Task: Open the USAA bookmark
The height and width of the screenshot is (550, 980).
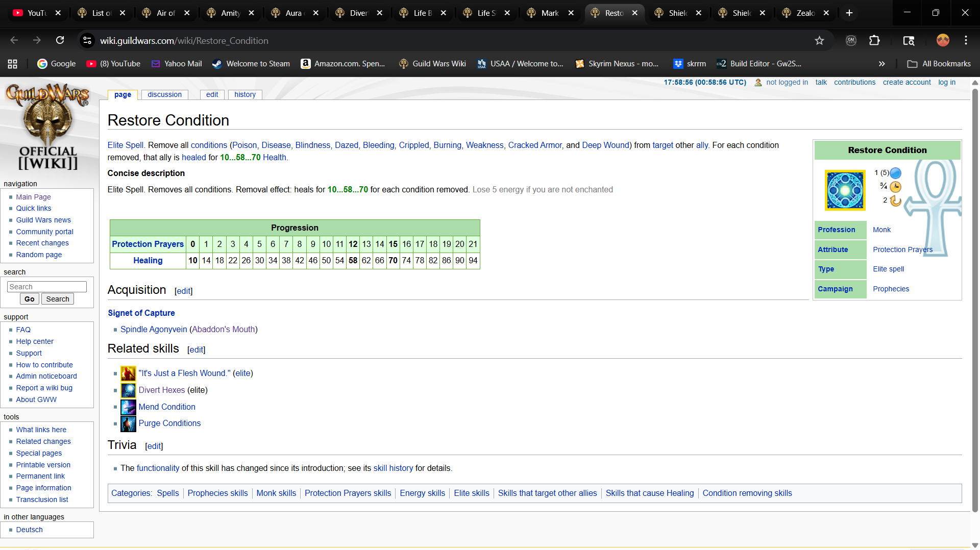Action: coord(521,64)
